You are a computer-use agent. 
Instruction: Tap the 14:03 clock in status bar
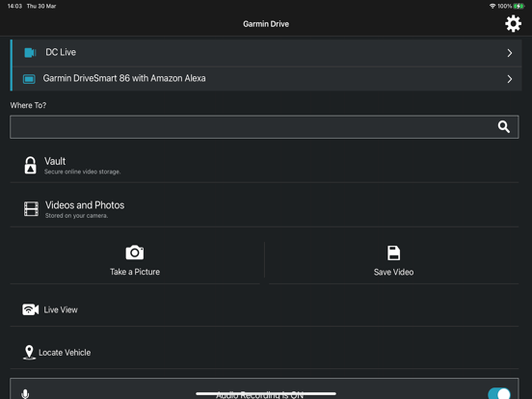pyautogui.click(x=14, y=6)
